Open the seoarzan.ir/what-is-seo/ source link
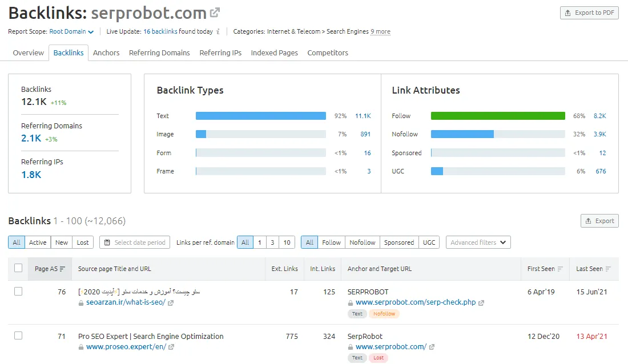The height and width of the screenshot is (364, 628). (x=126, y=302)
